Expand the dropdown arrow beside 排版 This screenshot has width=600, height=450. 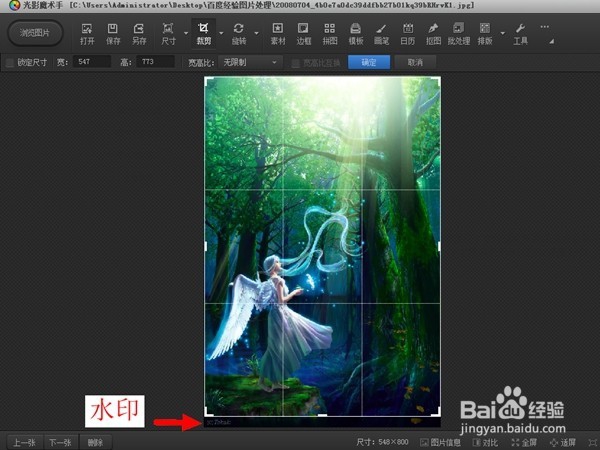click(502, 33)
